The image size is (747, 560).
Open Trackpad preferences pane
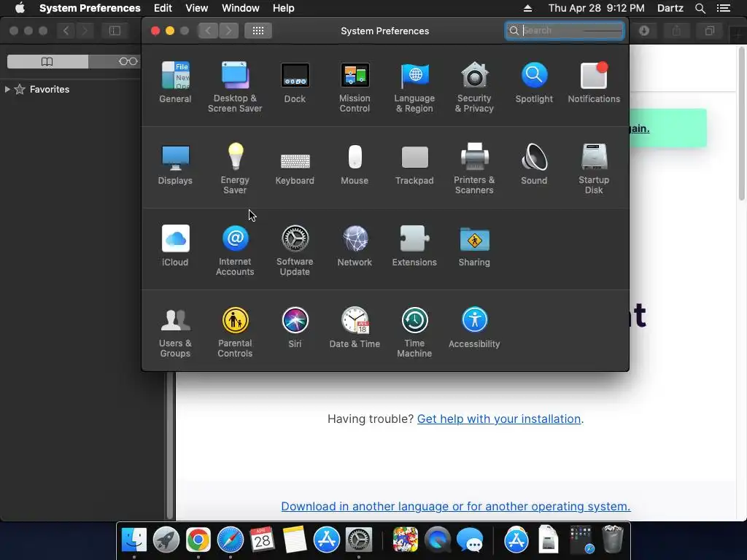414,164
